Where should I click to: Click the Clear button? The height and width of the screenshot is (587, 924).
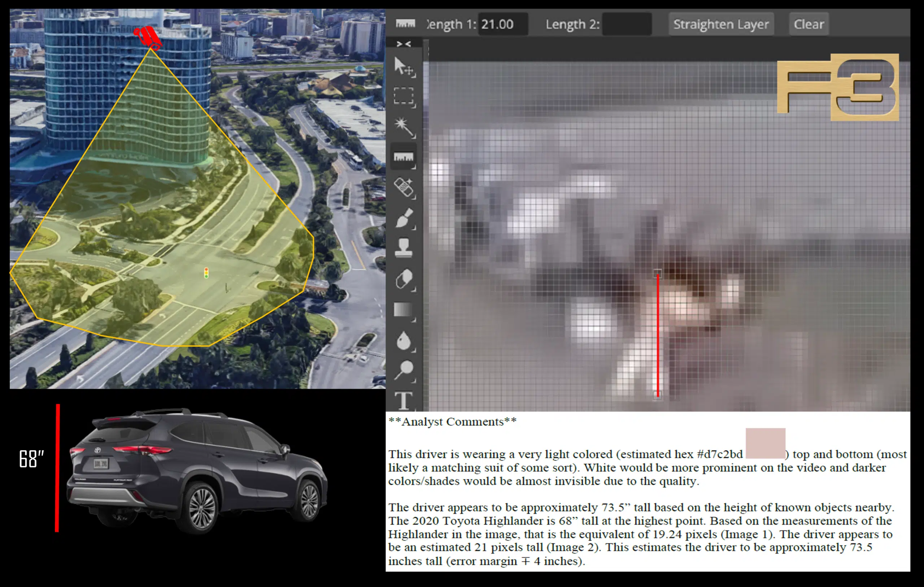coord(809,24)
